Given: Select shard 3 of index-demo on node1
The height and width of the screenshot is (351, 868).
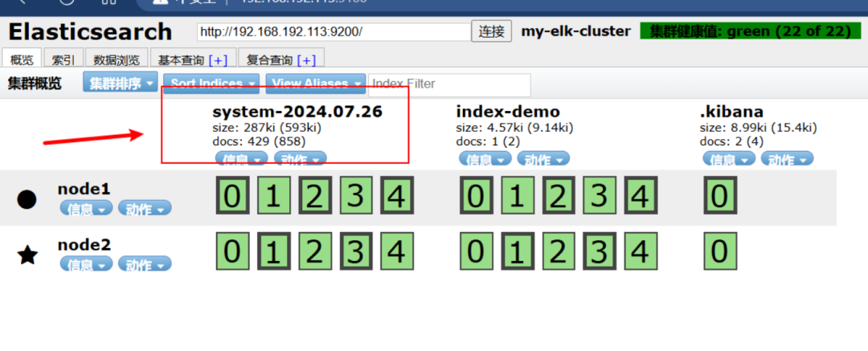Looking at the screenshot, I should pyautogui.click(x=600, y=195).
